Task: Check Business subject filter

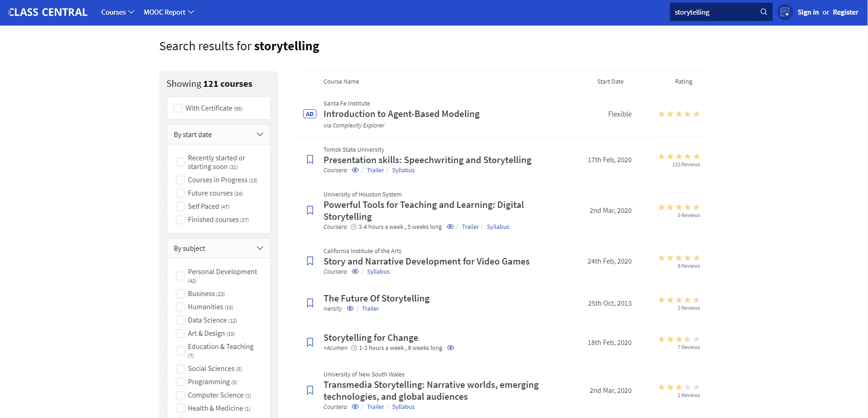Action: coord(180,294)
